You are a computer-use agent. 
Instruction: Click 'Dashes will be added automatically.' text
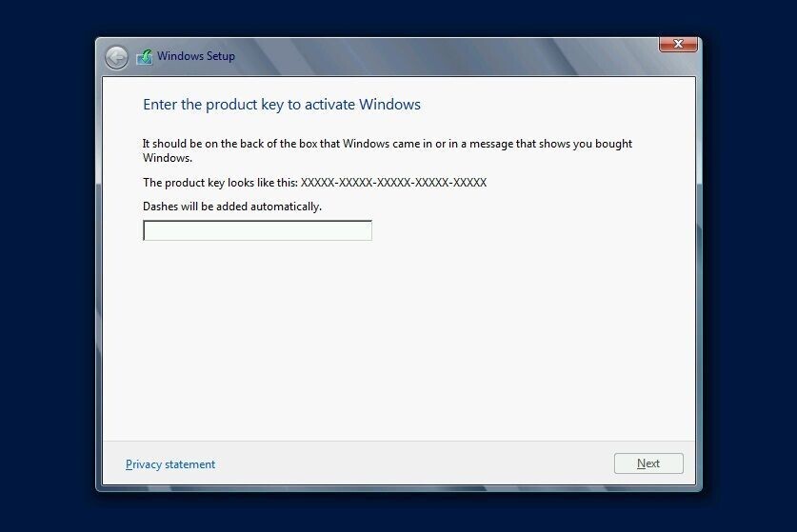point(232,207)
